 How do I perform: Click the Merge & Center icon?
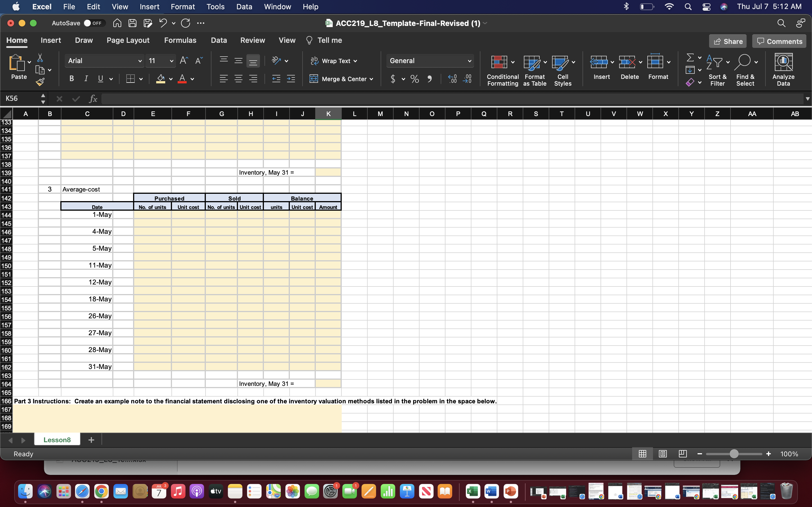pyautogui.click(x=314, y=79)
